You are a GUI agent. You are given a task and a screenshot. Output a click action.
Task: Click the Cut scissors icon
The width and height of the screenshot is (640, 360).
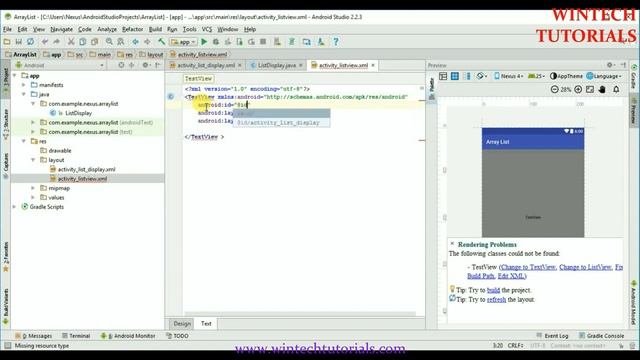[71, 42]
